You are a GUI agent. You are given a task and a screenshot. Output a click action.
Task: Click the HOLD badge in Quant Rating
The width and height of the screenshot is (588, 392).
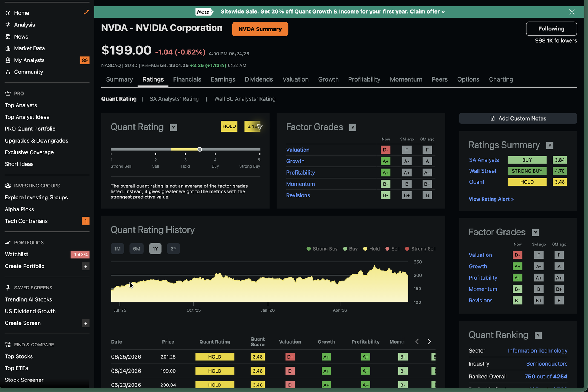click(229, 126)
